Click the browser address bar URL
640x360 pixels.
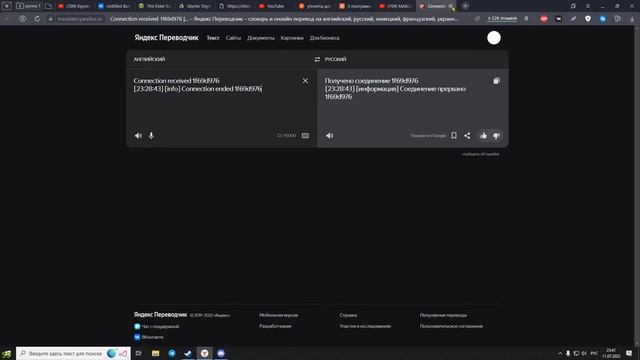[80, 19]
